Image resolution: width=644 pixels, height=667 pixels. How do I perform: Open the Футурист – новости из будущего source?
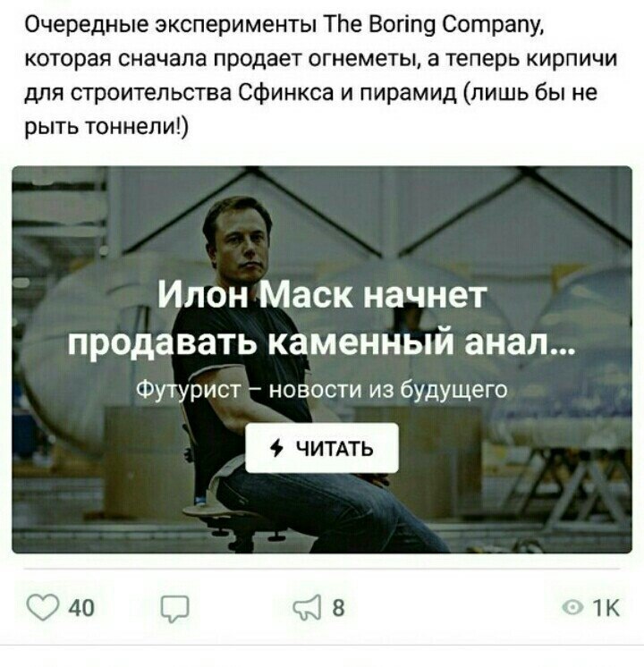(322, 389)
